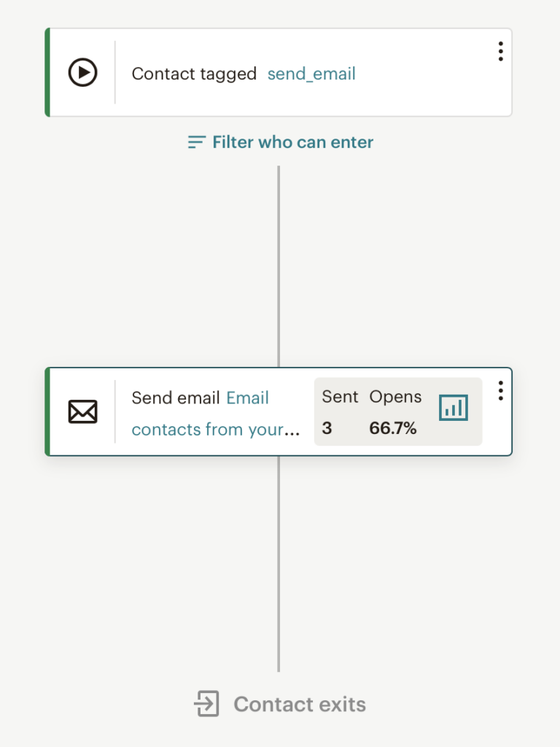560x747 pixels.
Task: Open the Contact tagged card options menu
Action: point(500,51)
